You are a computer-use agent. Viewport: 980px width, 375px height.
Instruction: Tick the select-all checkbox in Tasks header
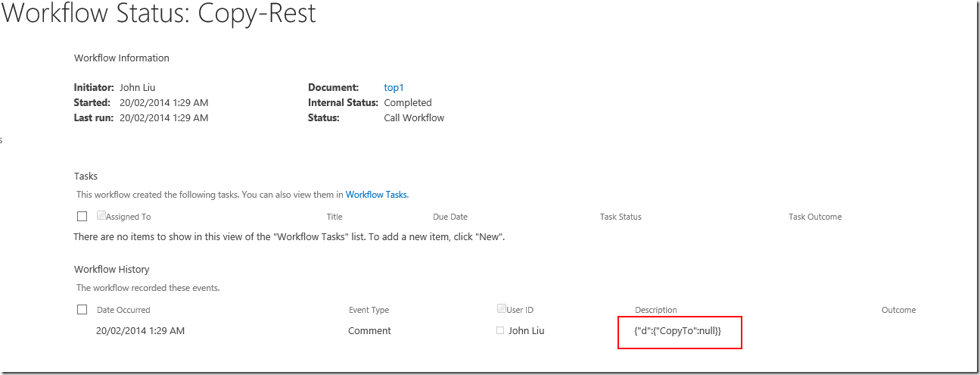tap(82, 217)
